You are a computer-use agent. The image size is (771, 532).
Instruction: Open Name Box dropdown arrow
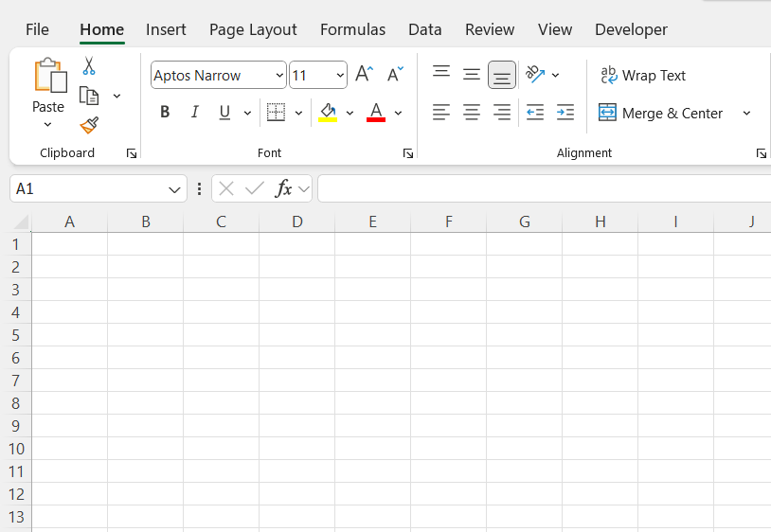point(174,189)
